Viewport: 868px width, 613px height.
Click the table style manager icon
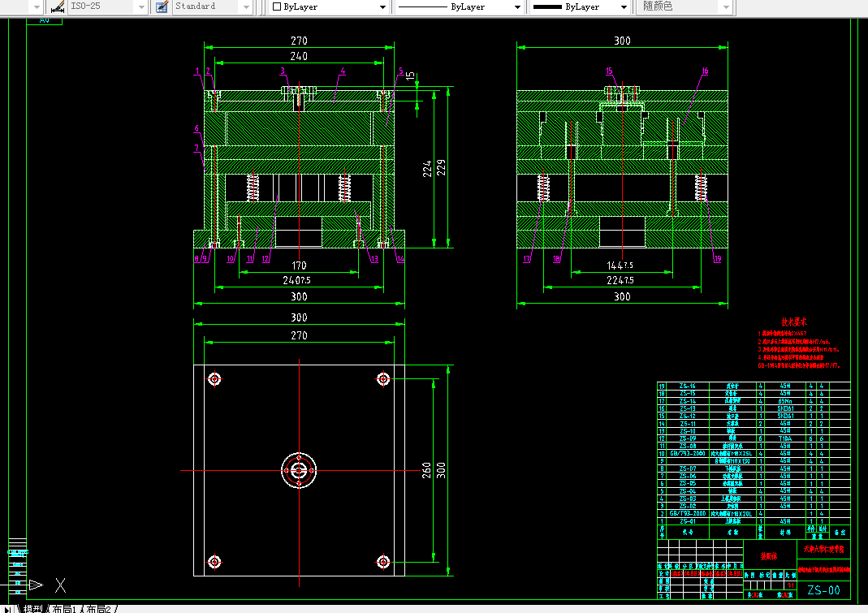(161, 6)
